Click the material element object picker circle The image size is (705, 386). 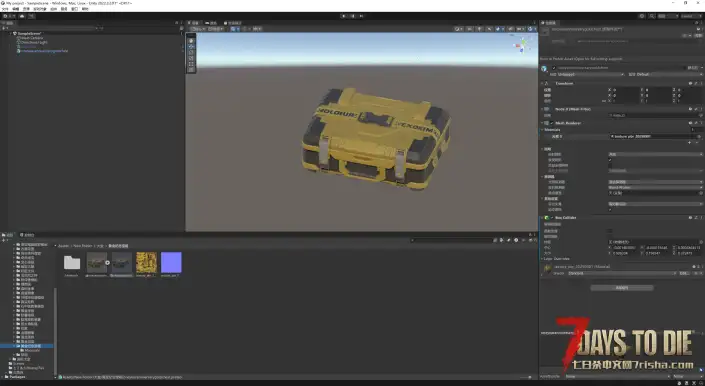[699, 137]
